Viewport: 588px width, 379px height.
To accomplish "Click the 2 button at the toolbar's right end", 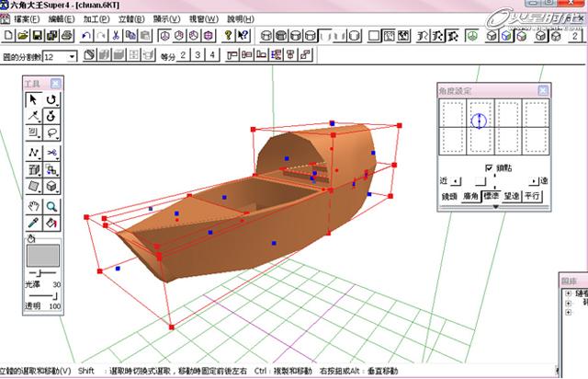I will point(575,36).
